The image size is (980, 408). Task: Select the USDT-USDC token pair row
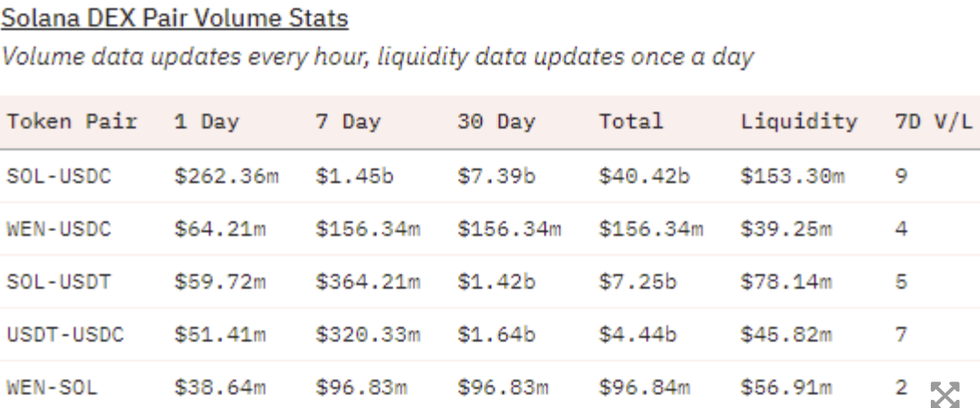click(x=490, y=335)
